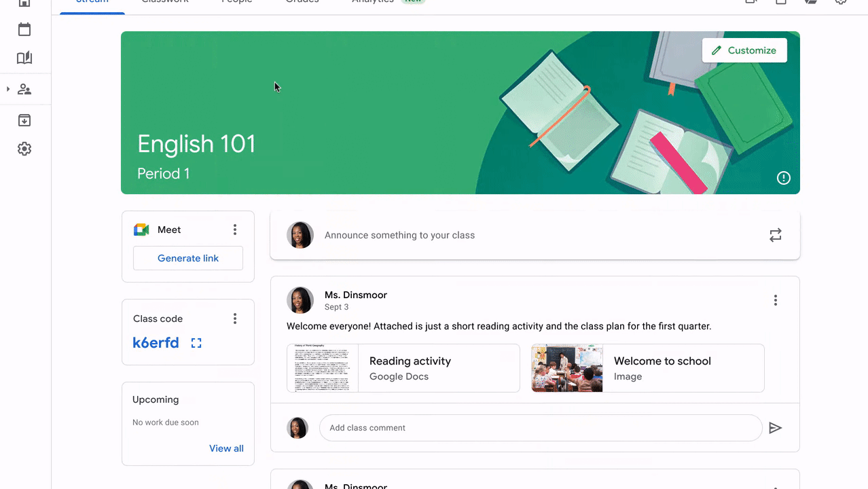The height and width of the screenshot is (489, 868).
Task: Click Ms. Dinsmoor avatar on Sept 3 post
Action: click(300, 300)
